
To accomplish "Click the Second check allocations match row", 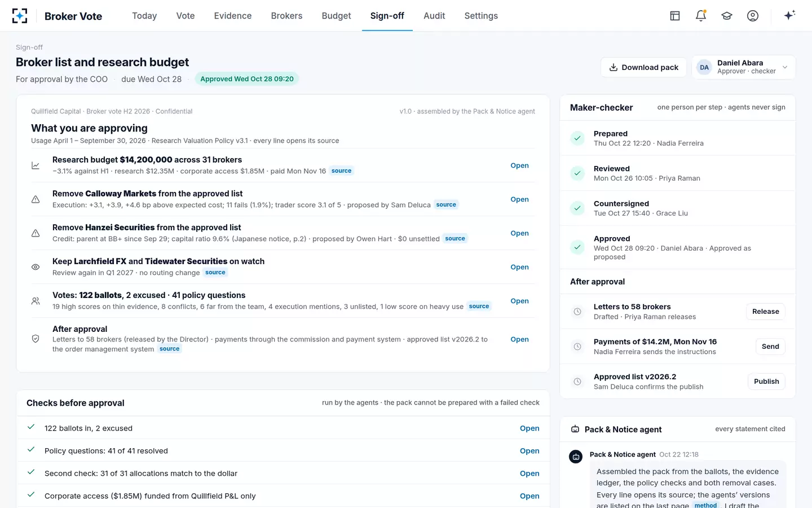I will pos(283,474).
